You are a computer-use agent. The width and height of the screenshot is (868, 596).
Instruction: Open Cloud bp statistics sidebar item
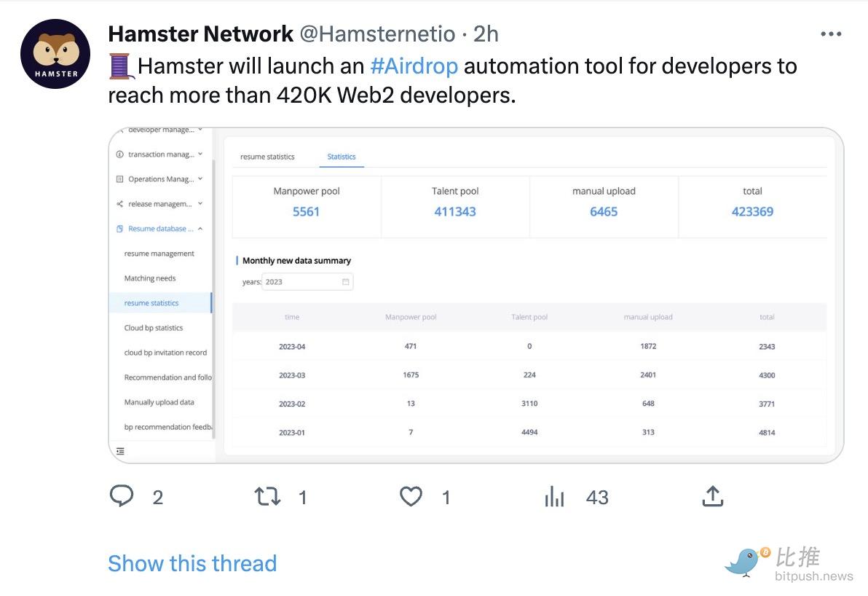[154, 328]
